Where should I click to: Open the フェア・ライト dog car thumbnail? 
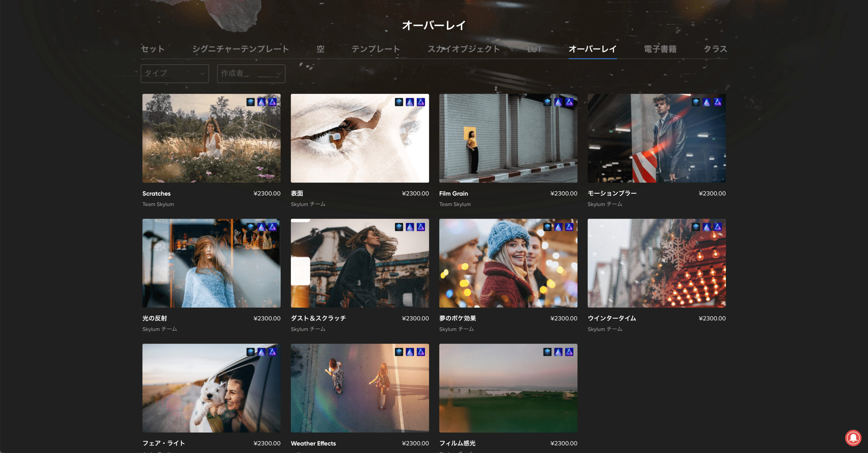211,388
